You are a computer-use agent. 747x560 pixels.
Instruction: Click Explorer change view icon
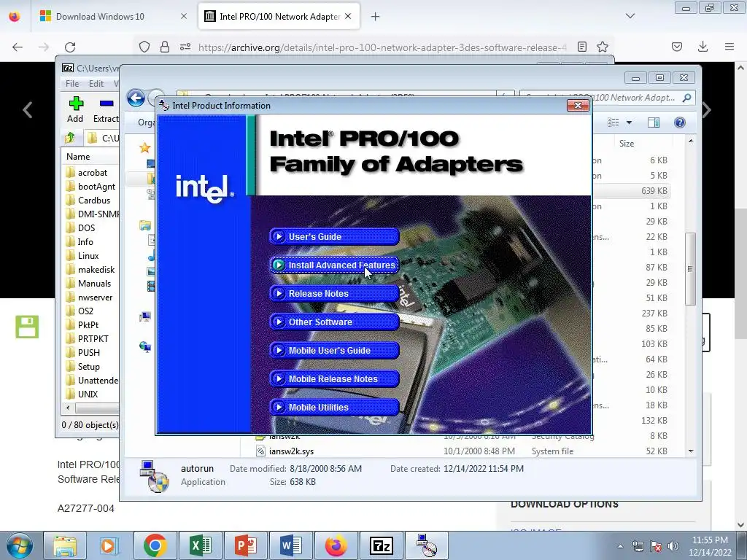click(614, 122)
